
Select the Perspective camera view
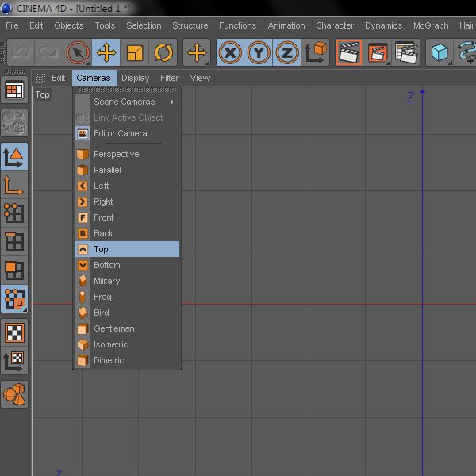click(x=127, y=154)
